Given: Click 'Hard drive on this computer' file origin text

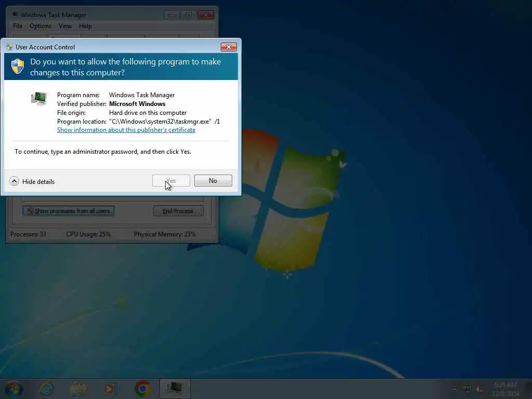Looking at the screenshot, I should pos(148,113).
